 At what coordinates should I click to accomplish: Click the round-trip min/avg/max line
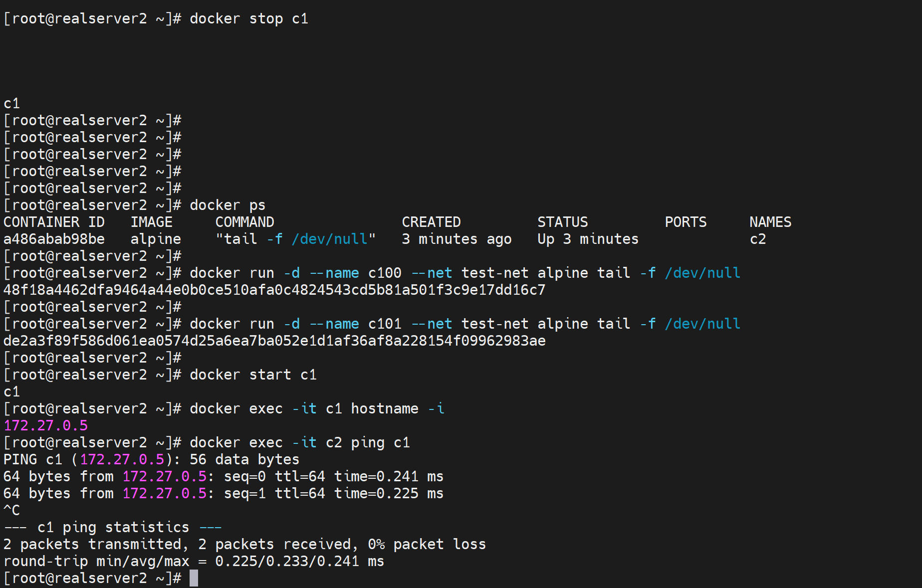193,562
